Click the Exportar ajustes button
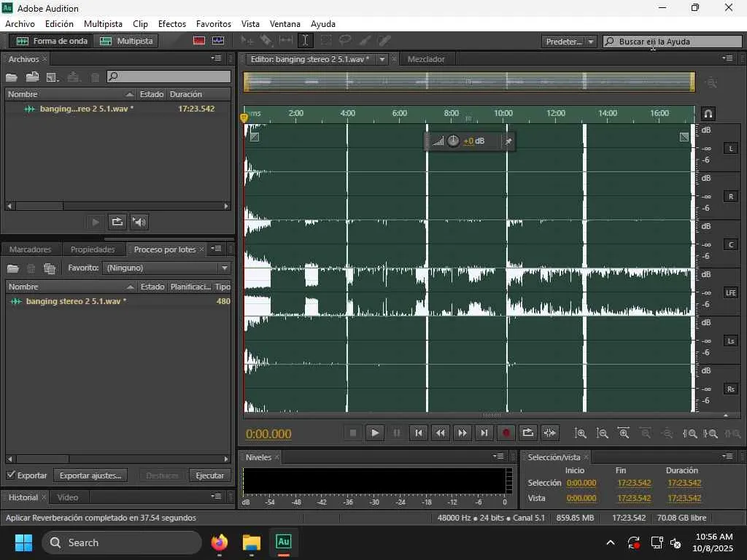 pyautogui.click(x=90, y=475)
